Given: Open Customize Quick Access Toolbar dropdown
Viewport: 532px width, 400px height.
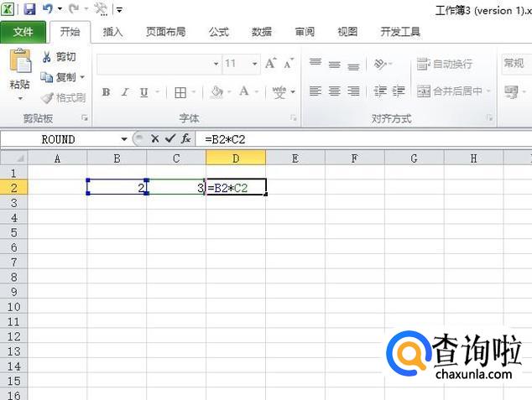Looking at the screenshot, I should (x=119, y=10).
